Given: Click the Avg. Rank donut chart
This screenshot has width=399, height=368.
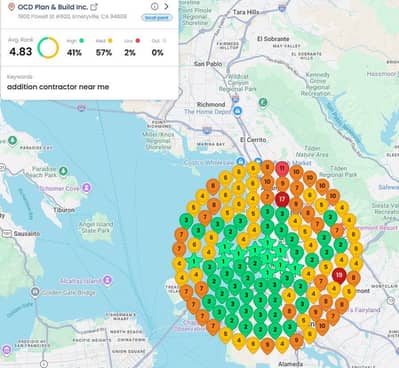Looking at the screenshot, I should pos(48,48).
